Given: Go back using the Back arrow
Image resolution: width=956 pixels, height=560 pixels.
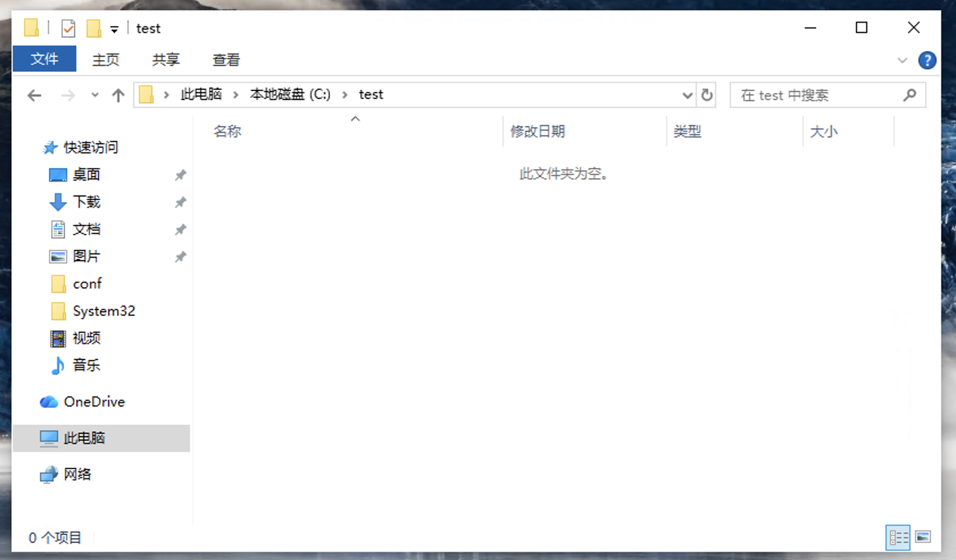Looking at the screenshot, I should tap(35, 95).
